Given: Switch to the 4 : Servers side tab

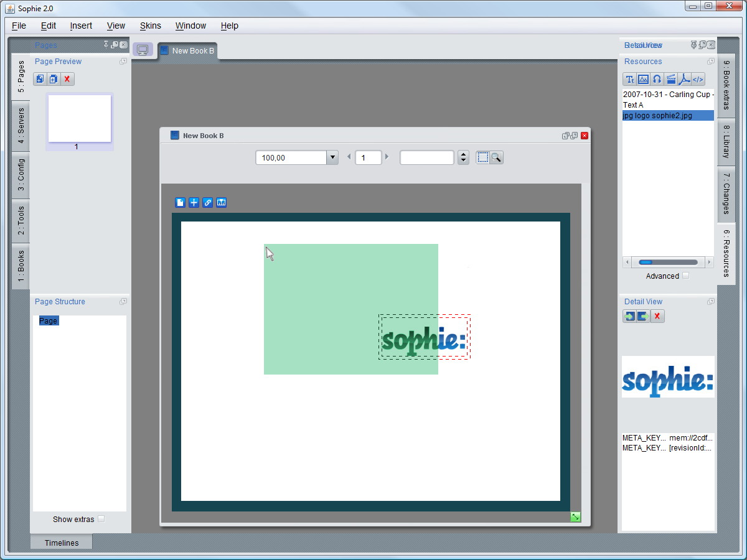Looking at the screenshot, I should [21, 126].
